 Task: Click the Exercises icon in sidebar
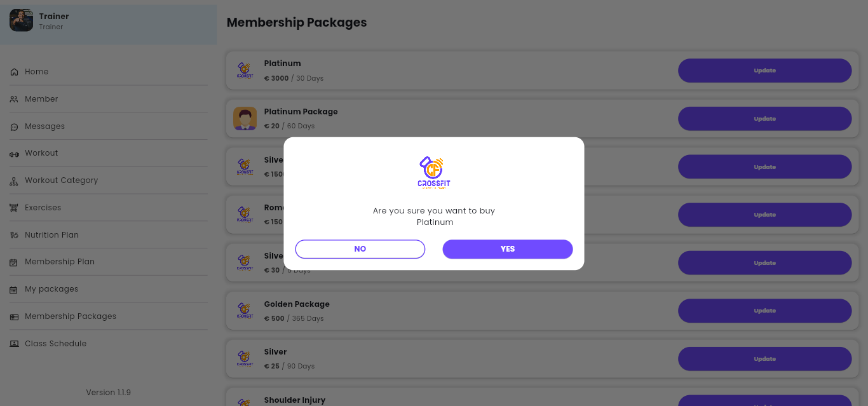[x=14, y=208]
